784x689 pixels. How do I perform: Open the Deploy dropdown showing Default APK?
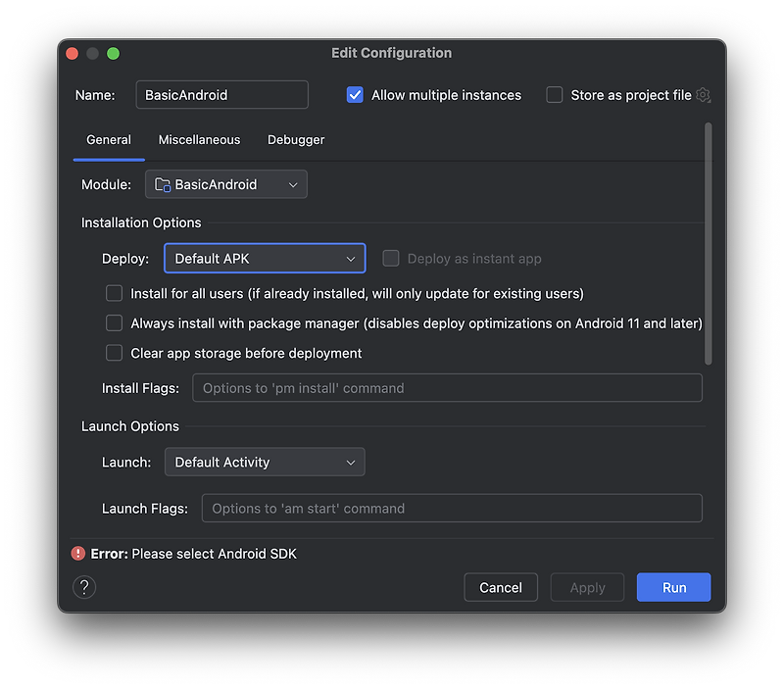coord(265,258)
